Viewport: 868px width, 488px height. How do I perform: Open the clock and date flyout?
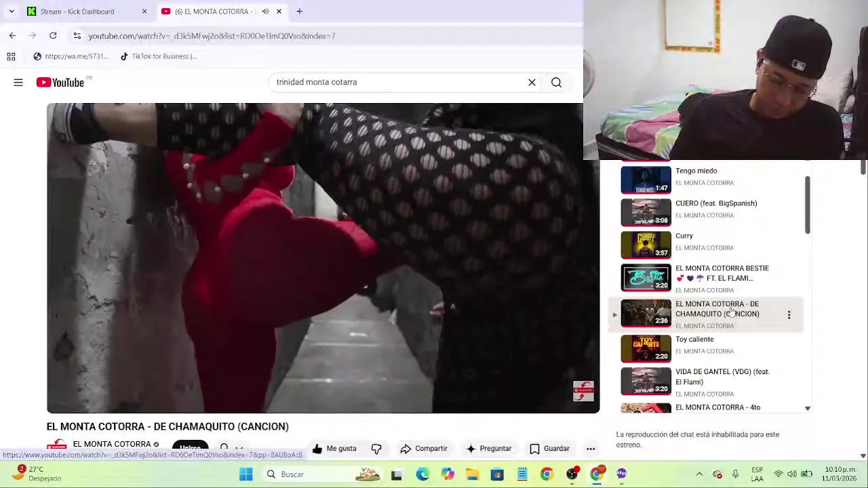(840, 474)
